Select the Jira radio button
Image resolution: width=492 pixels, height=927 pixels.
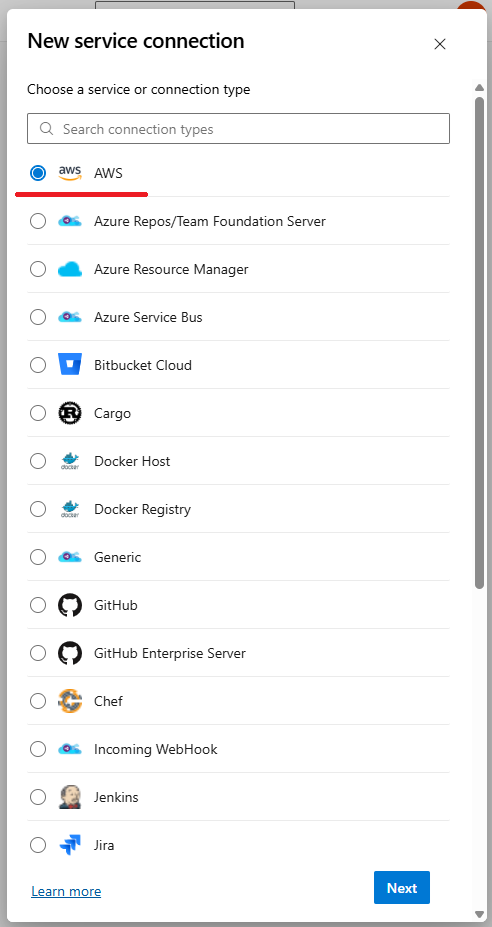pyautogui.click(x=38, y=845)
